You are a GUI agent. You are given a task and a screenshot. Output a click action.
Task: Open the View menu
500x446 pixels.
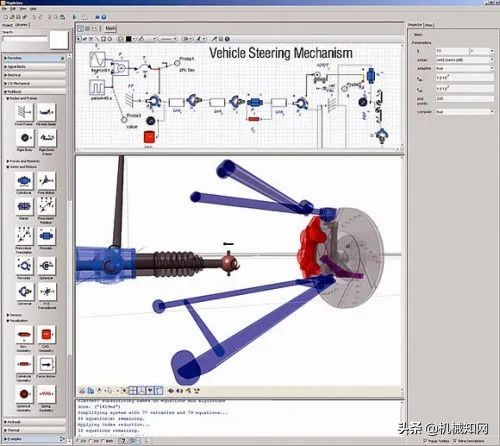pyautogui.click(x=23, y=8)
